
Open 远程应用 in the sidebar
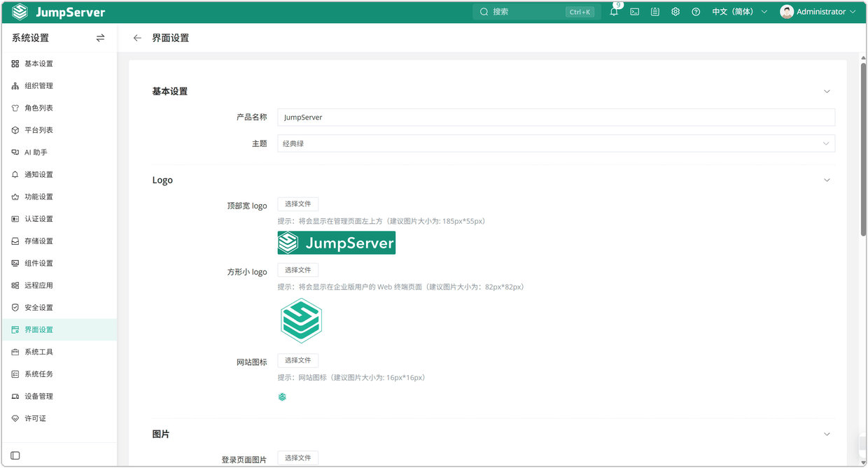[59, 285]
